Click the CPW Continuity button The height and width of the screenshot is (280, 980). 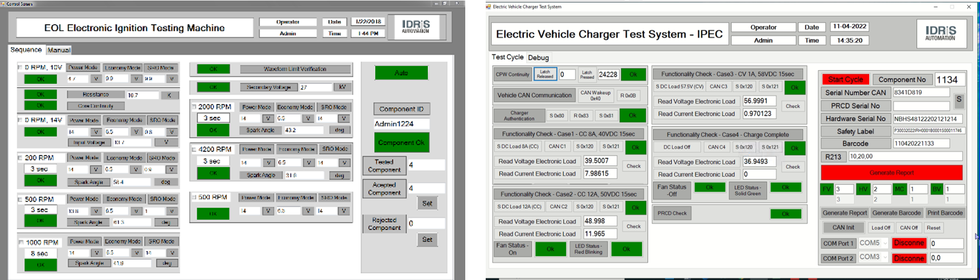(x=513, y=75)
